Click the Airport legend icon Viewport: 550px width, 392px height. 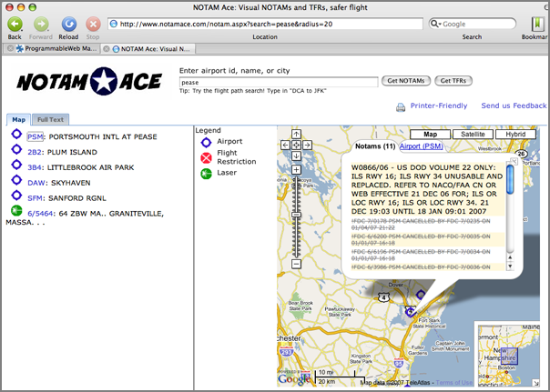click(206, 142)
